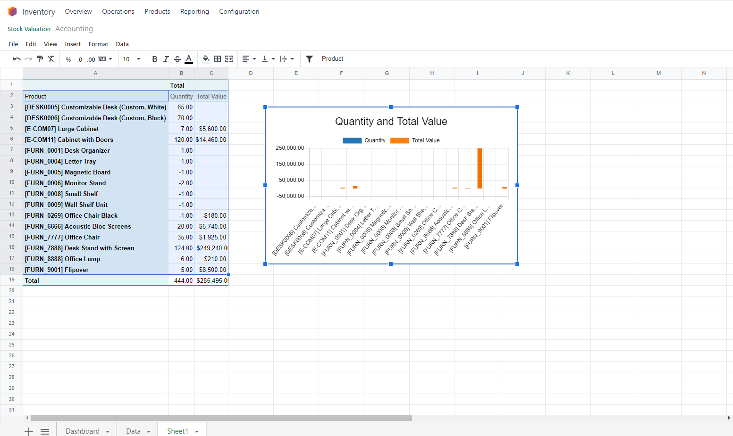The height and width of the screenshot is (436, 733).
Task: Open the Products menu
Action: coord(157,11)
